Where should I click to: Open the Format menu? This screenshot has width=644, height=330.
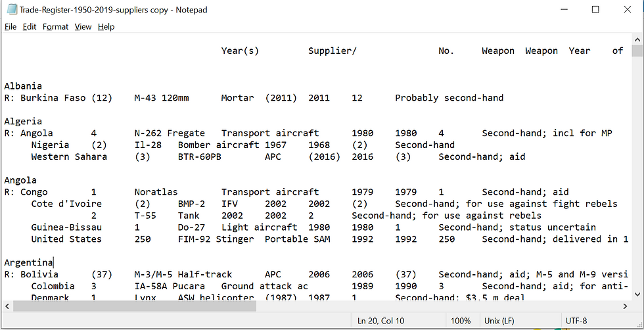[55, 27]
